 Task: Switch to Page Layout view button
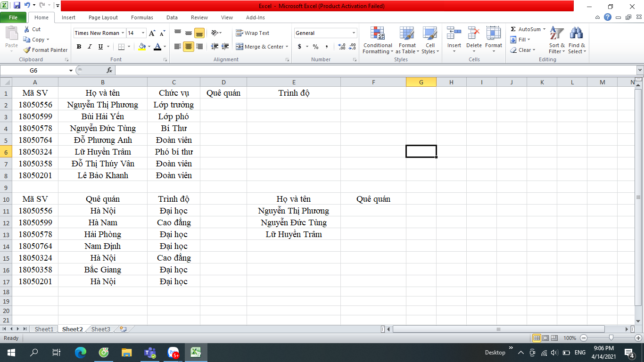click(x=545, y=338)
